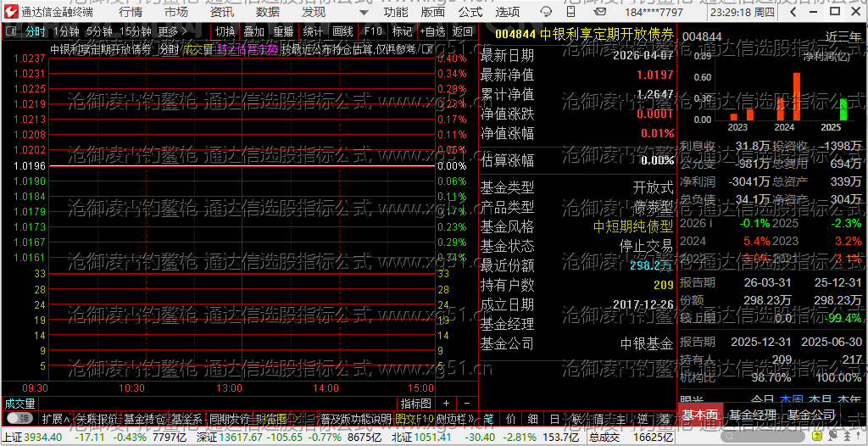The image size is (868, 446).
Task: Open the 筹 chip distribution tab
Action: click(x=664, y=418)
